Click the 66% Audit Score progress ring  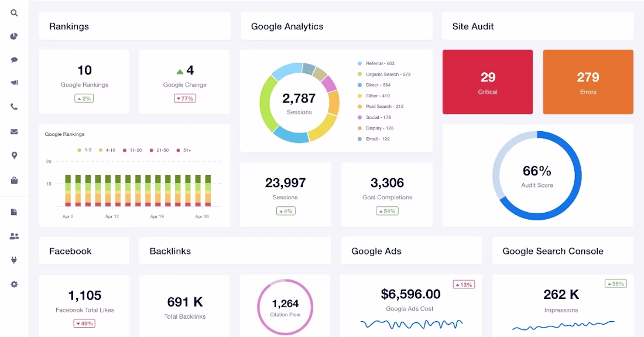[x=537, y=175]
